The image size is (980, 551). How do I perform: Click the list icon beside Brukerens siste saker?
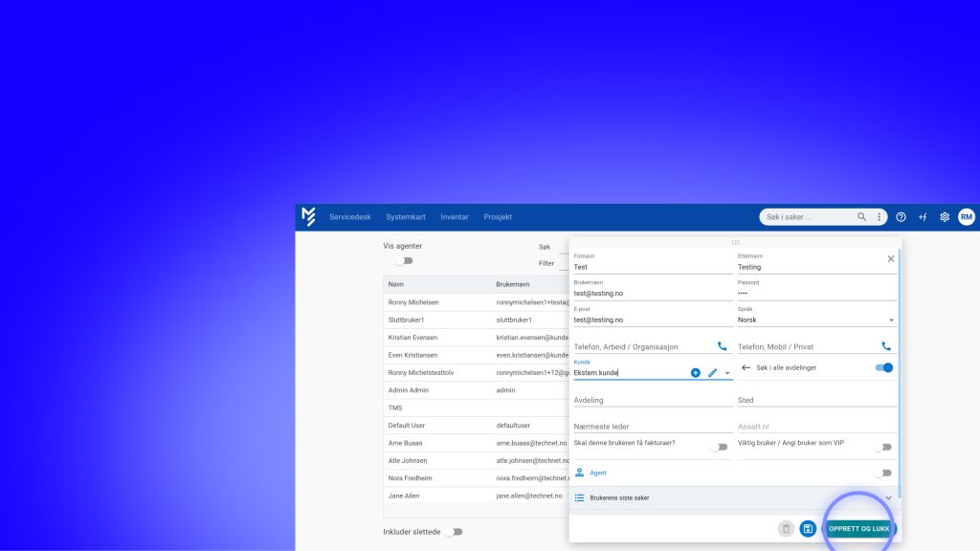click(579, 497)
